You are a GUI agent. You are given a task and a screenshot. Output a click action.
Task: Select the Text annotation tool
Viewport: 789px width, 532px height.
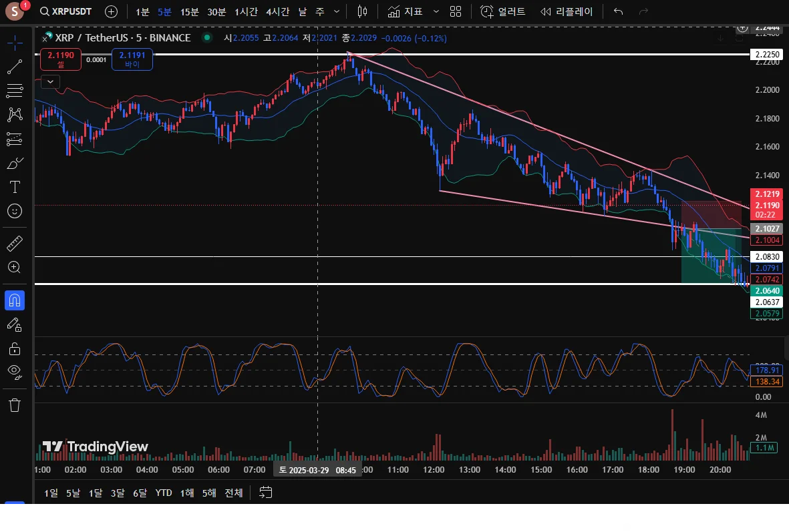click(x=15, y=186)
